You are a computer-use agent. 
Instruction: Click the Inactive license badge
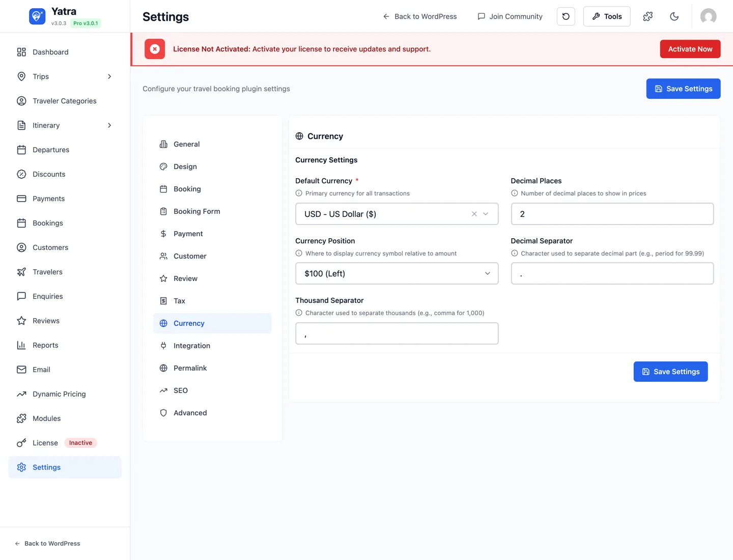pos(80,443)
